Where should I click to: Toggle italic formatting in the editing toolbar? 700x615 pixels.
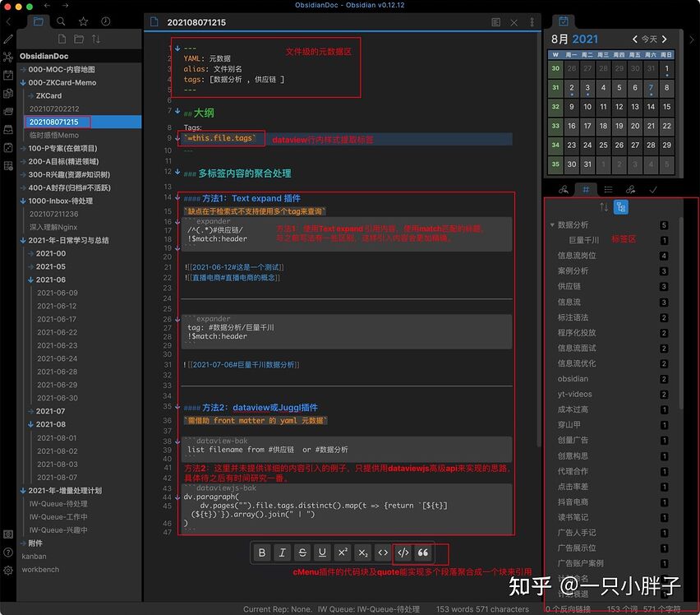click(282, 553)
